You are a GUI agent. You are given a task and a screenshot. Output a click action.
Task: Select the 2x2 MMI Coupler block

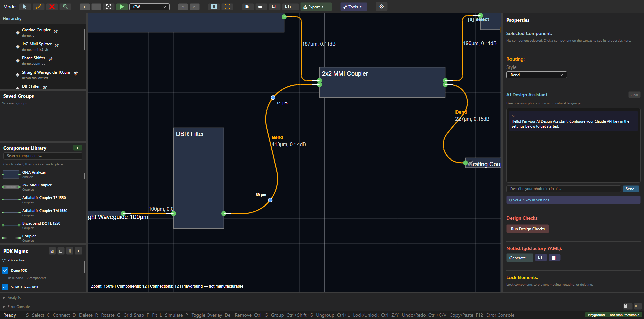click(382, 83)
